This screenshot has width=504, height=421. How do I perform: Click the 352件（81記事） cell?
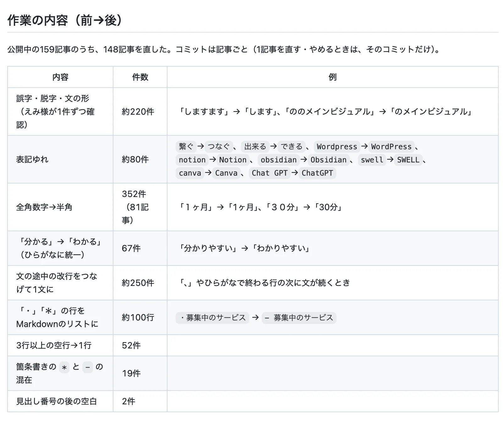click(140, 207)
